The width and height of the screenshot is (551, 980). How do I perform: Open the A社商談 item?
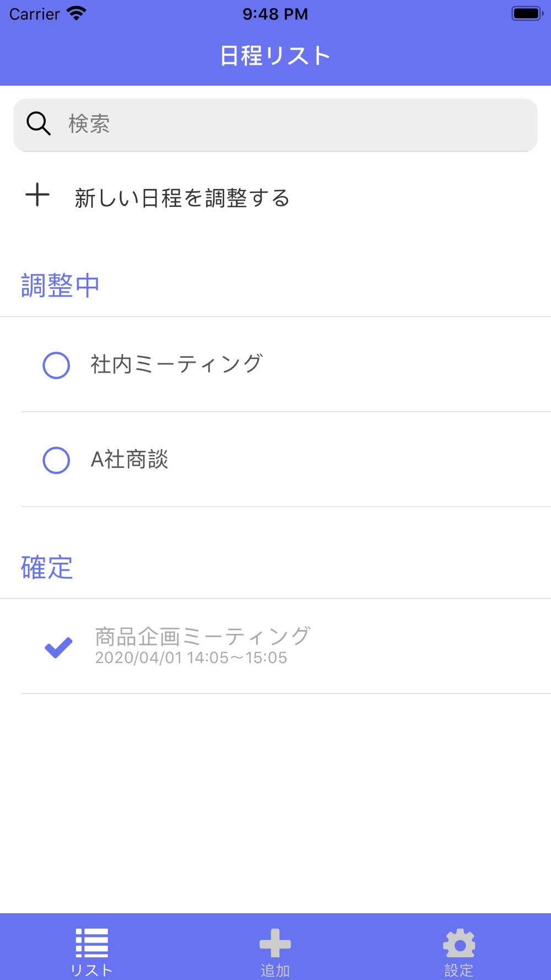point(286,460)
